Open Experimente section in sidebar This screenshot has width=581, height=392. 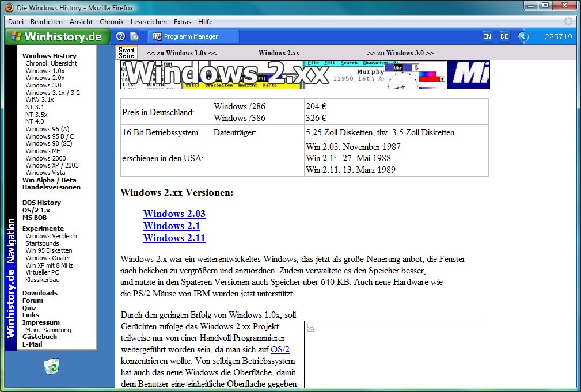[x=43, y=229]
